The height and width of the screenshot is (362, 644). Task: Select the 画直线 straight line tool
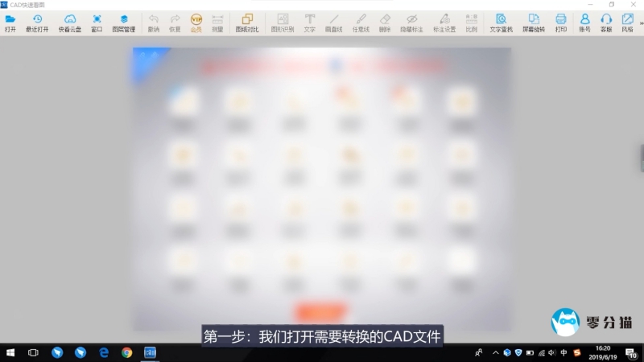[x=334, y=23]
